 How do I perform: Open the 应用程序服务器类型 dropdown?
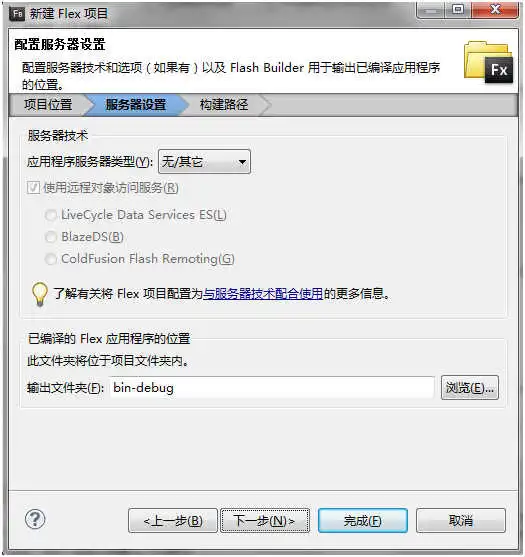click(204, 162)
